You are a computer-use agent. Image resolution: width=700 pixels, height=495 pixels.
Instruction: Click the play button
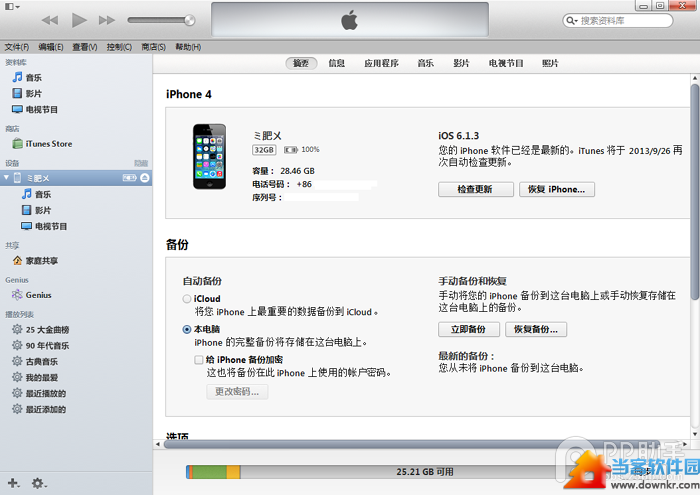(79, 20)
